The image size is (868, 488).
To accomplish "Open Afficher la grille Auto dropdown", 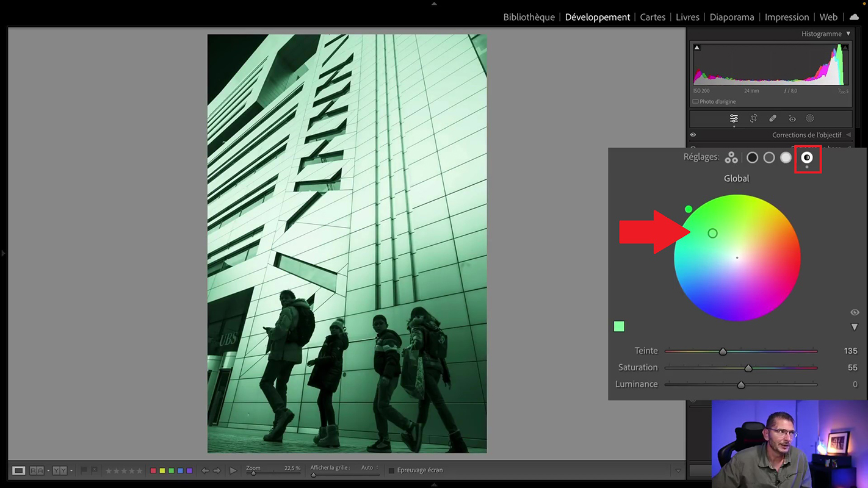I will (370, 468).
